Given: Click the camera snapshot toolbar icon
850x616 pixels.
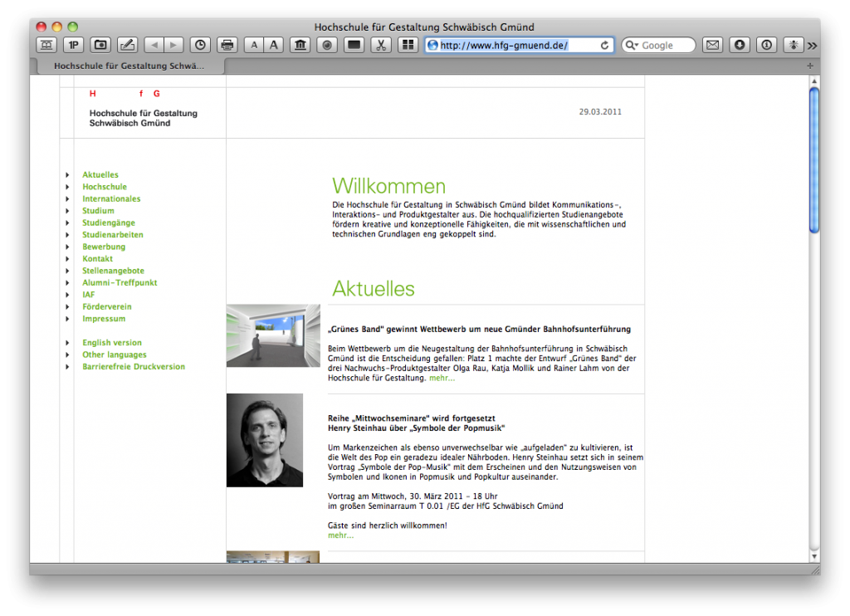Looking at the screenshot, I should click(x=100, y=45).
